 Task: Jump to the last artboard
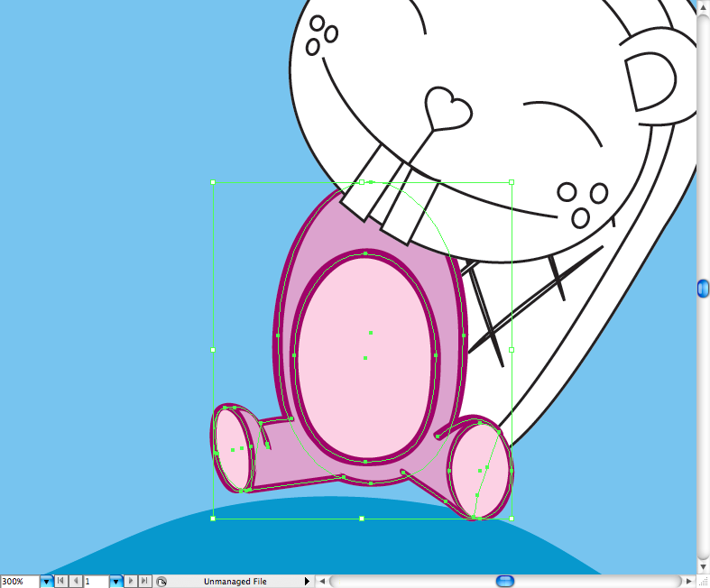point(145,582)
